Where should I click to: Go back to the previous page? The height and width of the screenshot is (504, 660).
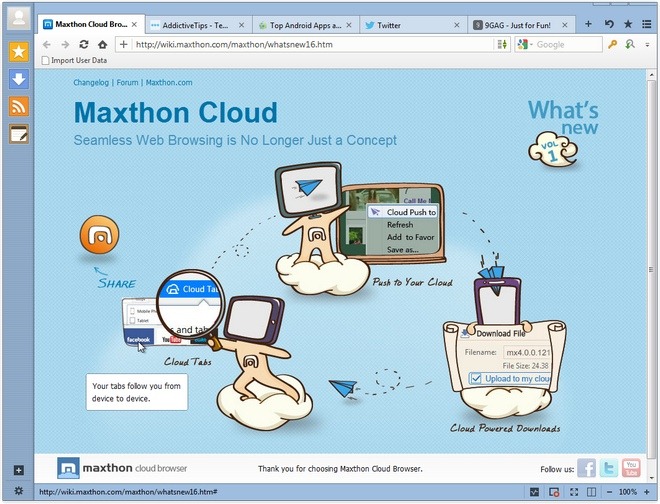[47, 44]
